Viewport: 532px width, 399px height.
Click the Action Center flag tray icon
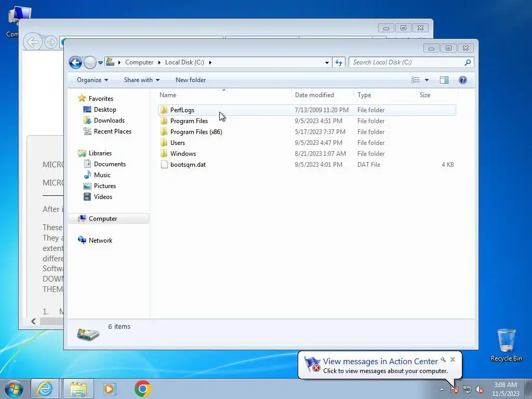click(x=454, y=390)
